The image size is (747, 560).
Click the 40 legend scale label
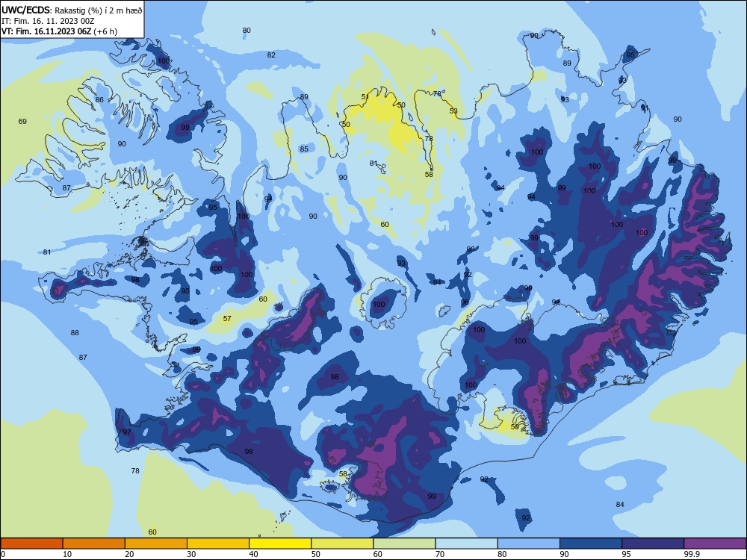[253, 554]
